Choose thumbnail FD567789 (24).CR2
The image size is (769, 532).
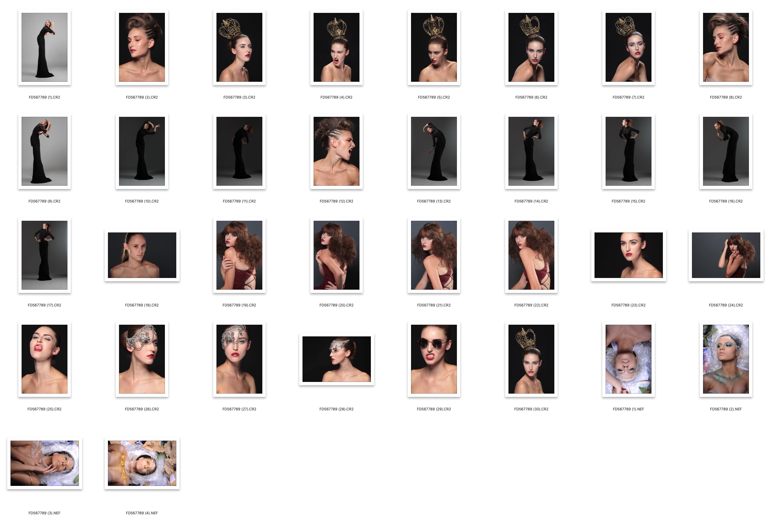[726, 255]
